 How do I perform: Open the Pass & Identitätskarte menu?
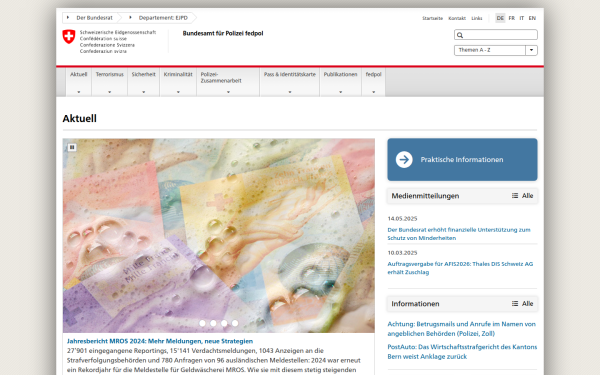290,82
